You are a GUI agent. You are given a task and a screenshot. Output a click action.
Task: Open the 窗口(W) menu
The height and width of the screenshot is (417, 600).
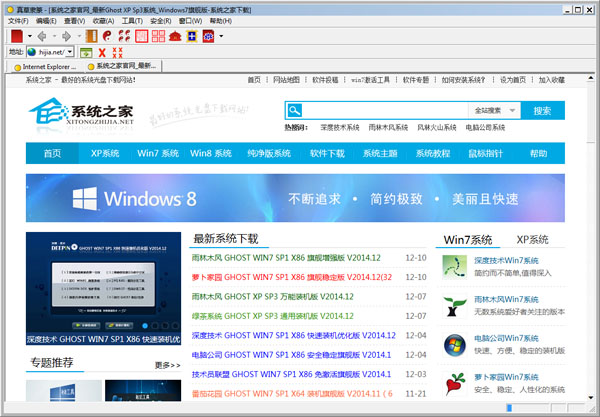pyautogui.click(x=190, y=21)
